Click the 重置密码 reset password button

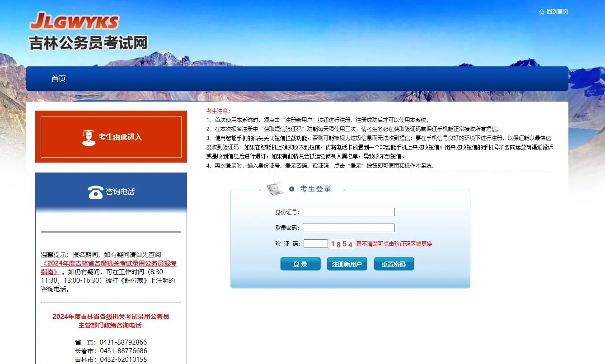(x=394, y=263)
